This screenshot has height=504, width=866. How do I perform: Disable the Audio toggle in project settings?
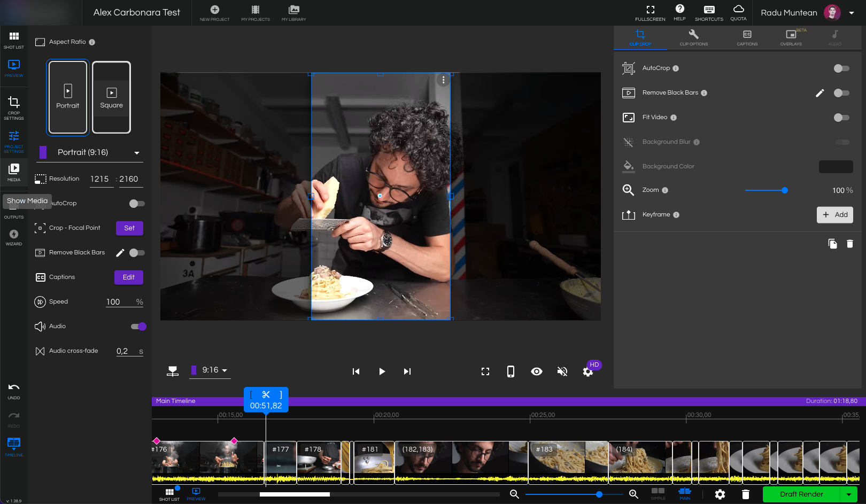pyautogui.click(x=138, y=327)
